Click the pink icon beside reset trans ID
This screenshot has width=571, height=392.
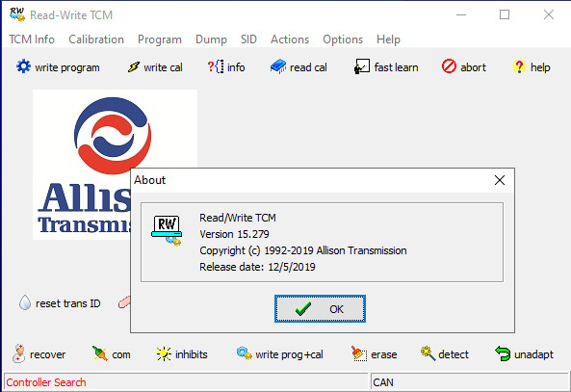[x=124, y=302]
